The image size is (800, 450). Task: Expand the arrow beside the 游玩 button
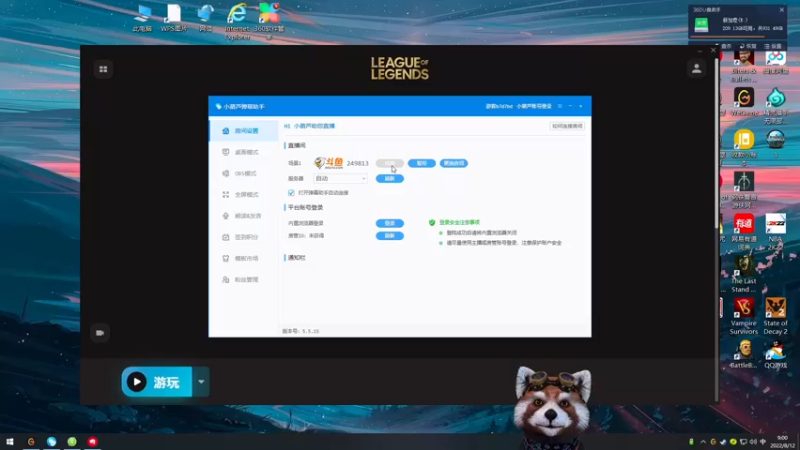pos(201,382)
